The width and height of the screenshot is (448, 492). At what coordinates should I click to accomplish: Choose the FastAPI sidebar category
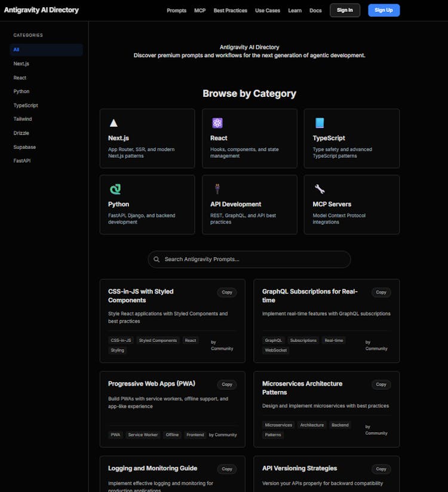22,161
